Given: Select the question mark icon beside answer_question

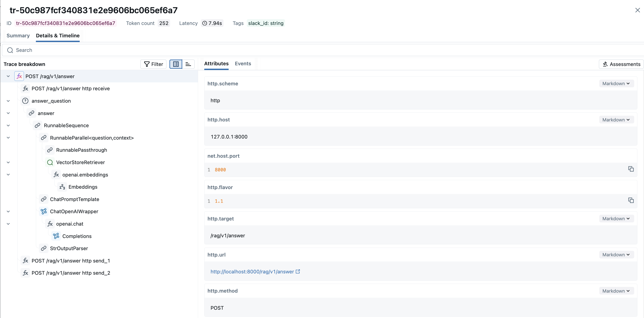Looking at the screenshot, I should 25,101.
